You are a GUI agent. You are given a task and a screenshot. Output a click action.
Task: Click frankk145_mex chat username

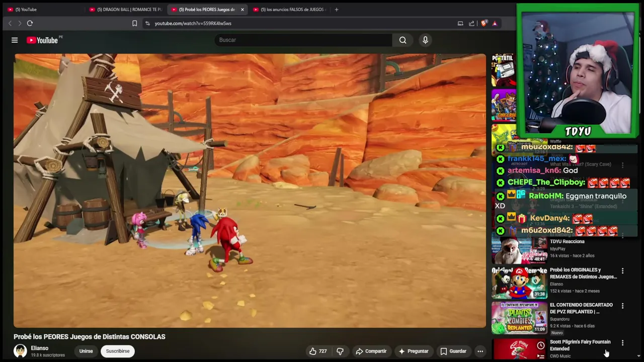tap(537, 159)
